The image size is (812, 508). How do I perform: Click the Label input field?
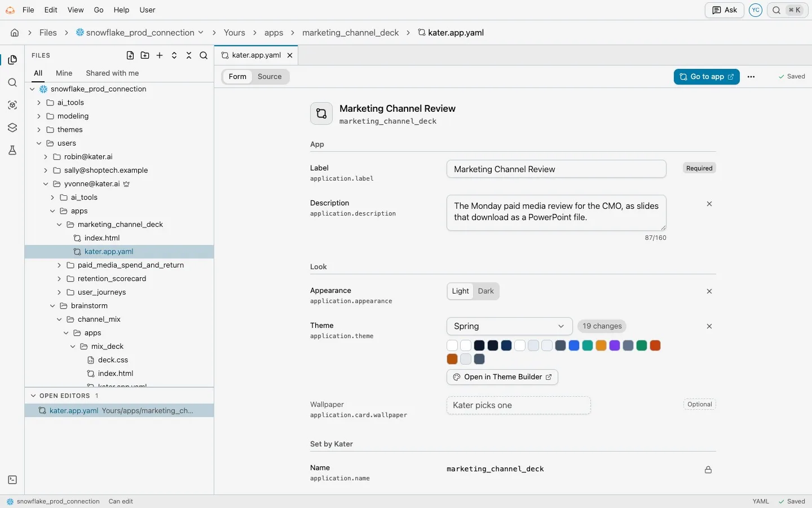(x=557, y=169)
